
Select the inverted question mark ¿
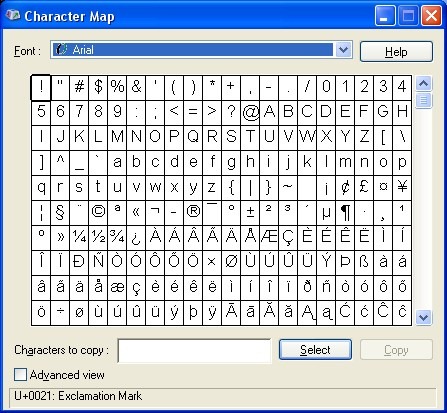click(136, 237)
